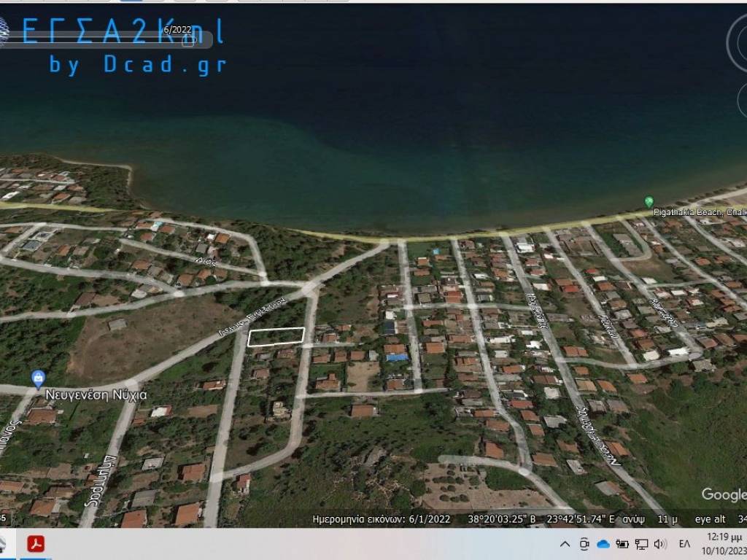
Task: Click the Pigathakia Beach place label
Action: pos(700,212)
